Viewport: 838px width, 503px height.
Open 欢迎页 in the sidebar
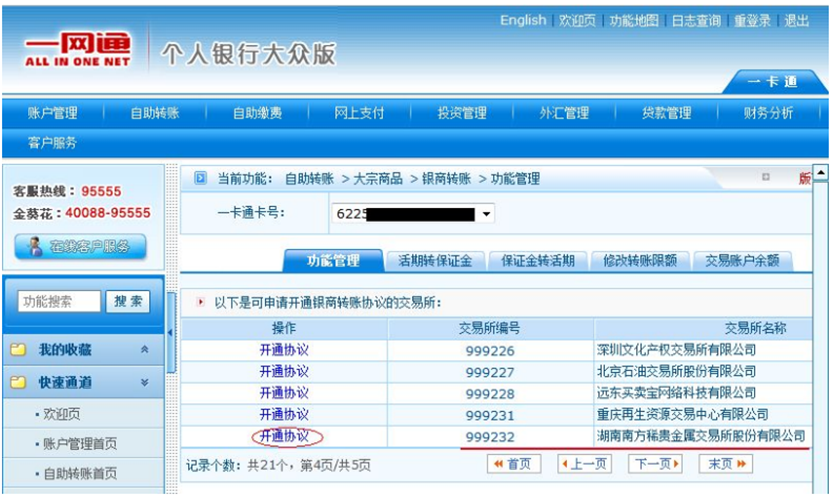[61, 414]
